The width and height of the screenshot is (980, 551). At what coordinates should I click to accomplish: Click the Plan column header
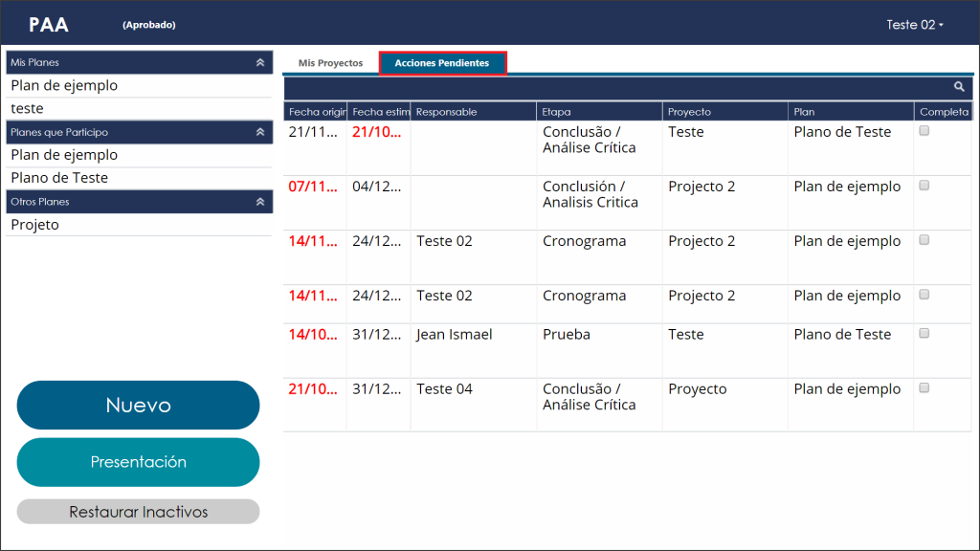click(851, 112)
